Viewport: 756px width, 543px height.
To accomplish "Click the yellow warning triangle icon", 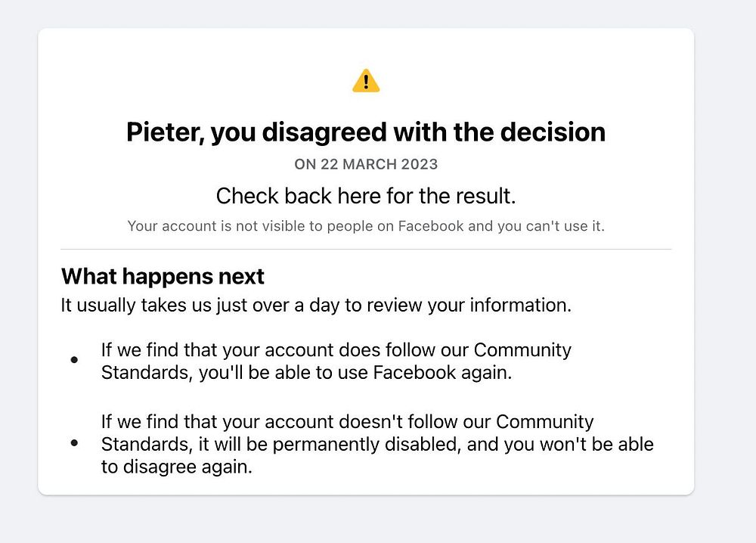I will pos(366,81).
